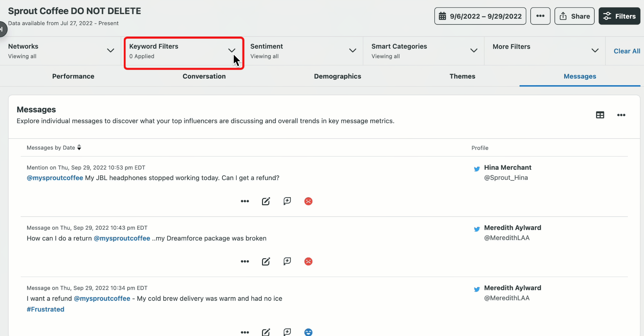
Task: Click @mysproutcoffee mention in JBL headphones message
Action: coord(55,178)
